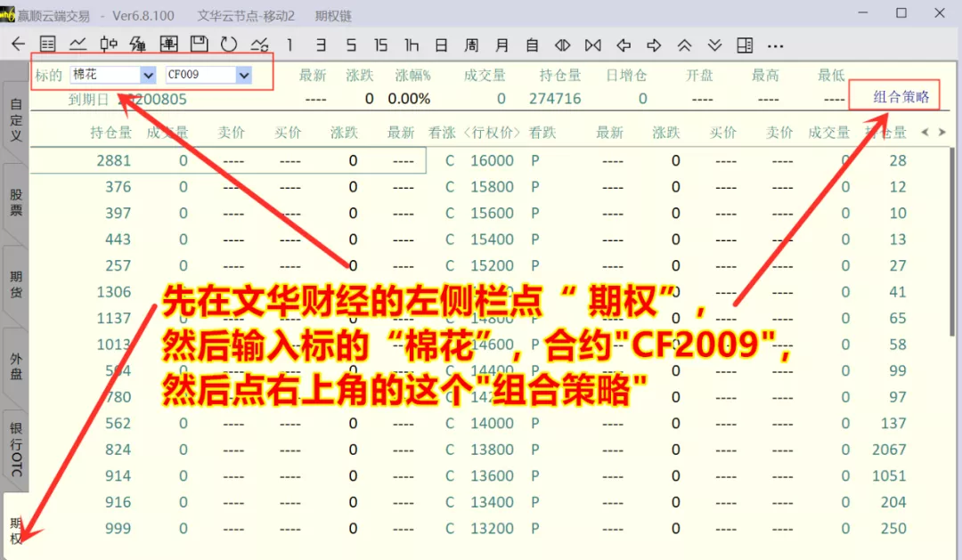Select the 14000 strike price row

492,424
